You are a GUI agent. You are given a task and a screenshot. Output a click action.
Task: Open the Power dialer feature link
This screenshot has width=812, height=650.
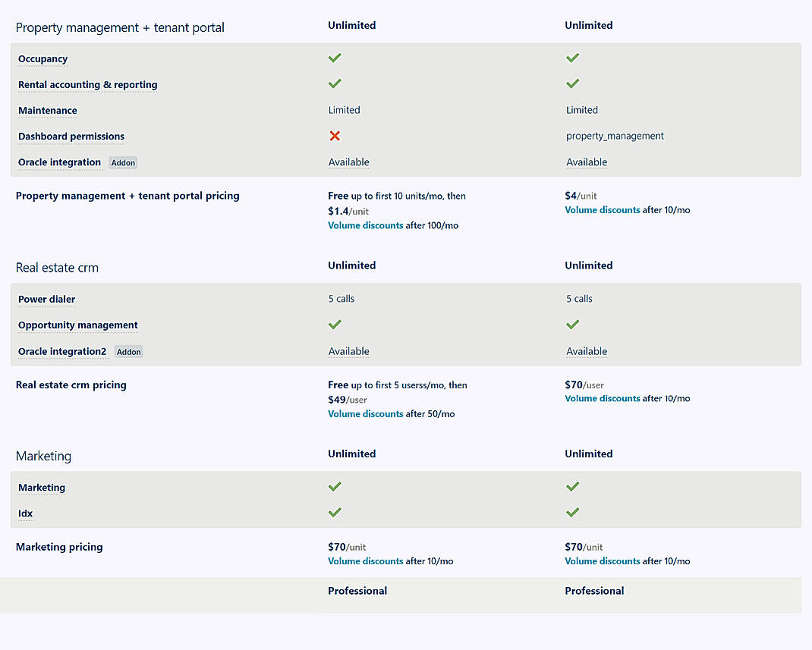pyautogui.click(x=46, y=299)
